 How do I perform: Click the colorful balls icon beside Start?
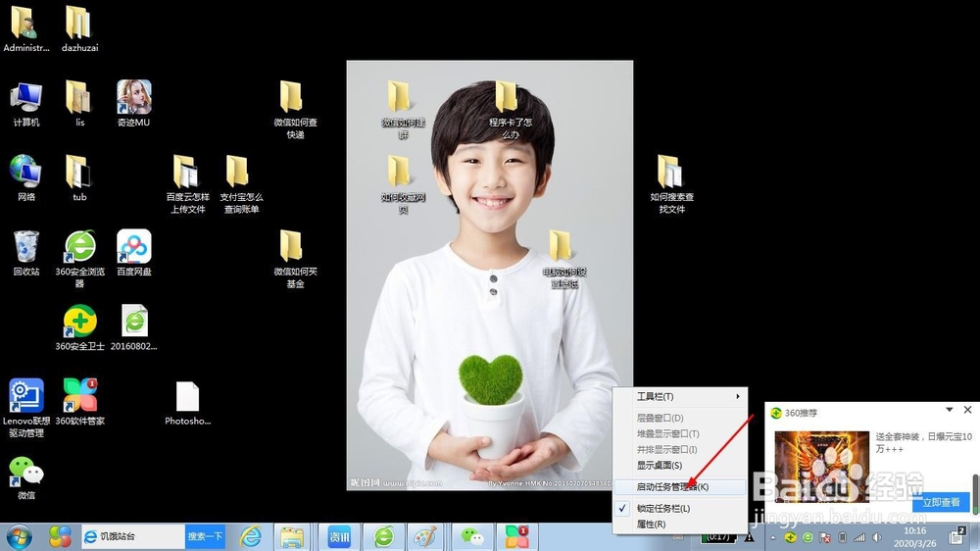pyautogui.click(x=60, y=536)
